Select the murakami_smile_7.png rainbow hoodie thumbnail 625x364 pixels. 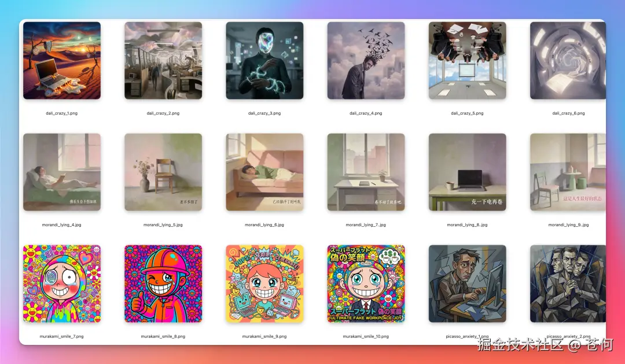tap(62, 284)
